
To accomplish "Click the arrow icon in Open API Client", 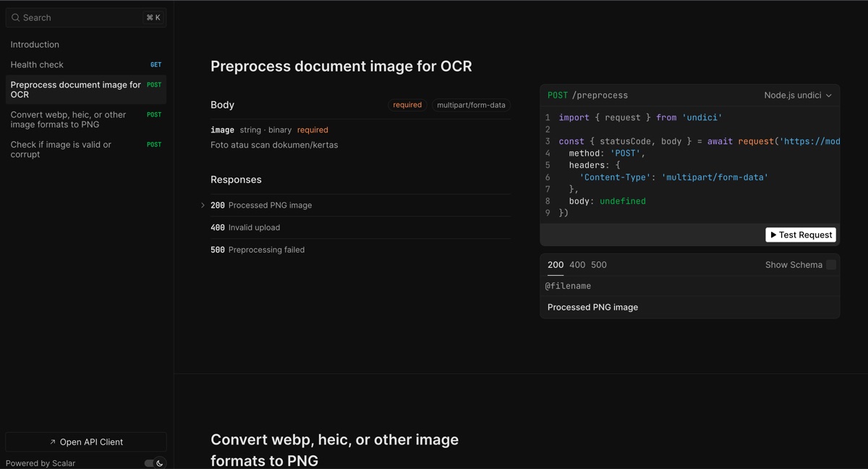I will point(53,442).
